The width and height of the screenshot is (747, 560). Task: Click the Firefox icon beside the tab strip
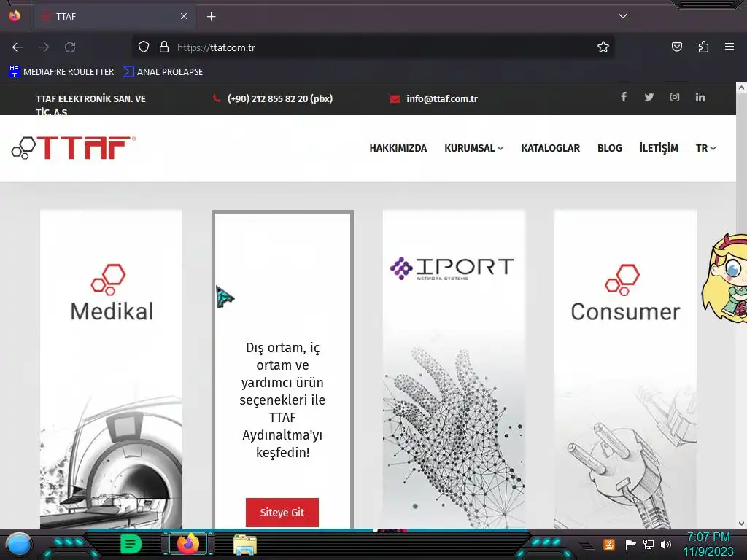(x=15, y=16)
